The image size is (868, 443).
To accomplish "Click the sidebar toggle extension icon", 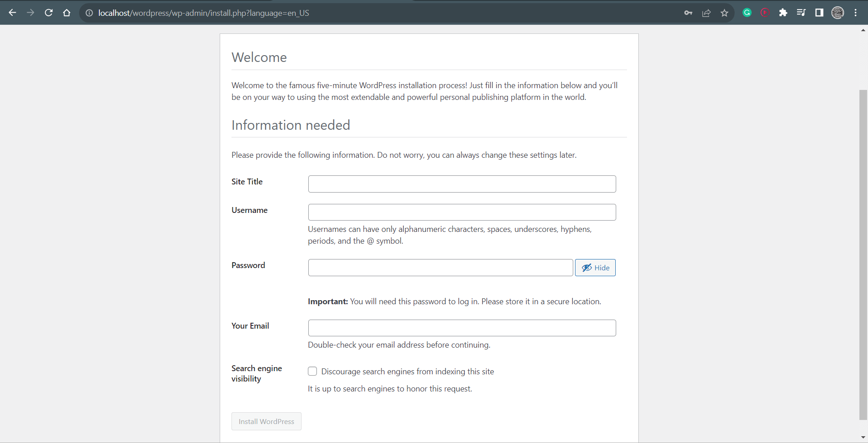I will 819,13.
